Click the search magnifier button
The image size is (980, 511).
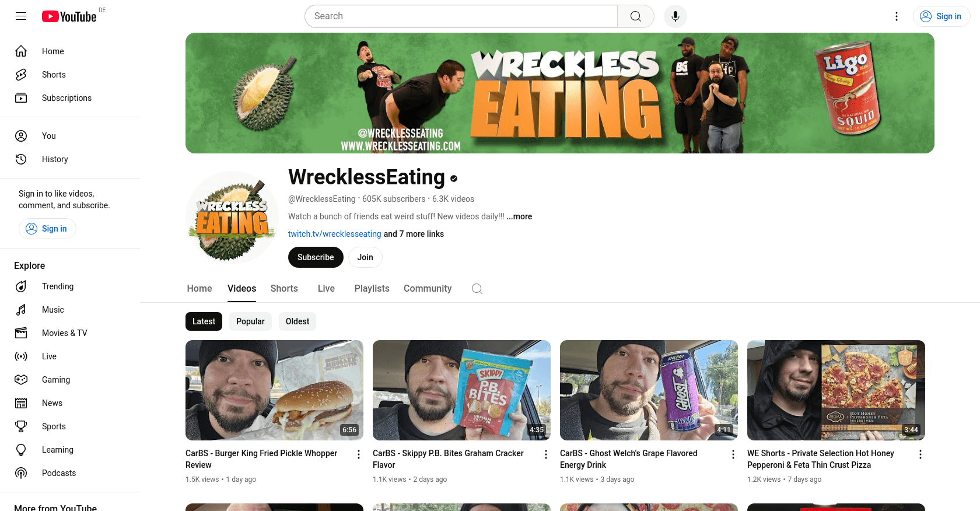(636, 16)
